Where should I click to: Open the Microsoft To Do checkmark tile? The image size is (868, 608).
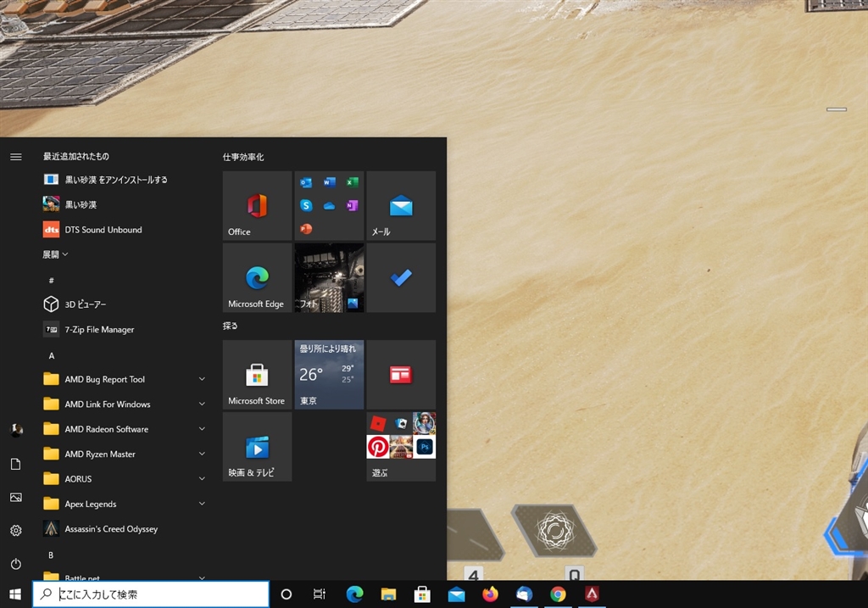point(401,277)
